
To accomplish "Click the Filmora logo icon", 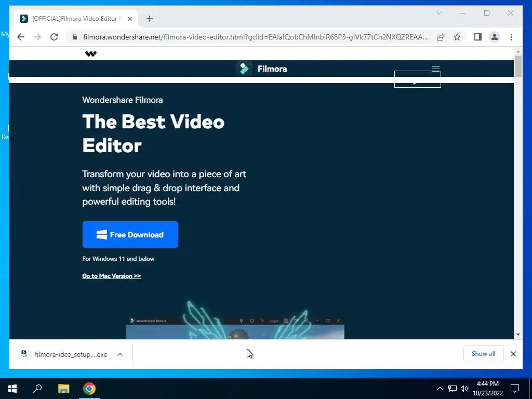I will (244, 69).
